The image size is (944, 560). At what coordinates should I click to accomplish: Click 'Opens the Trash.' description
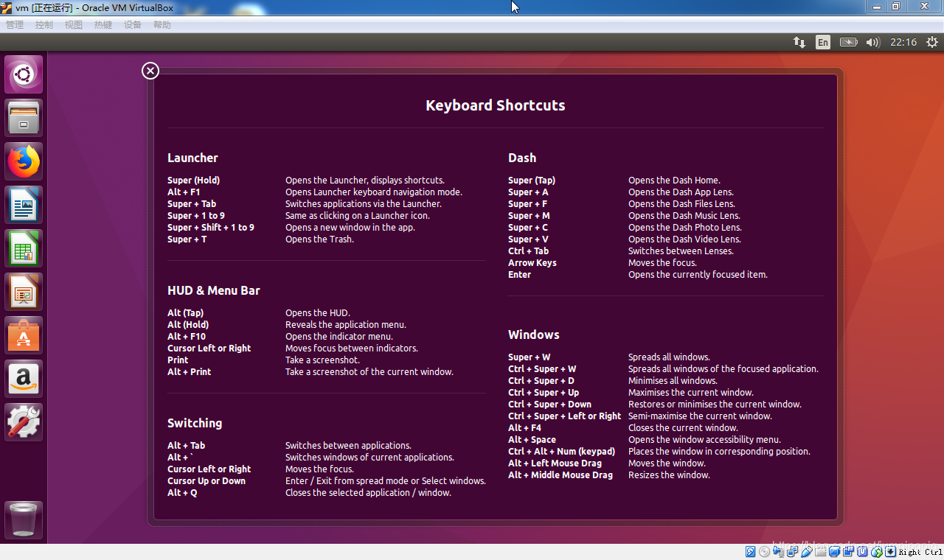pyautogui.click(x=319, y=239)
